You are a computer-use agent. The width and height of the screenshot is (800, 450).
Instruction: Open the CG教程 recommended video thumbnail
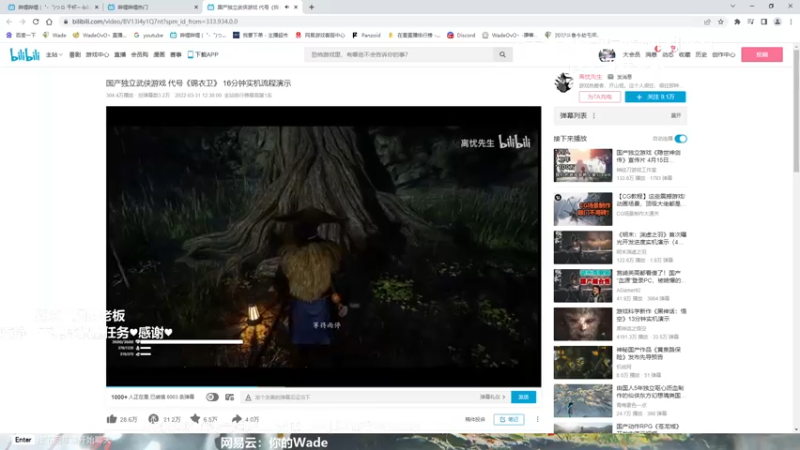pyautogui.click(x=583, y=209)
